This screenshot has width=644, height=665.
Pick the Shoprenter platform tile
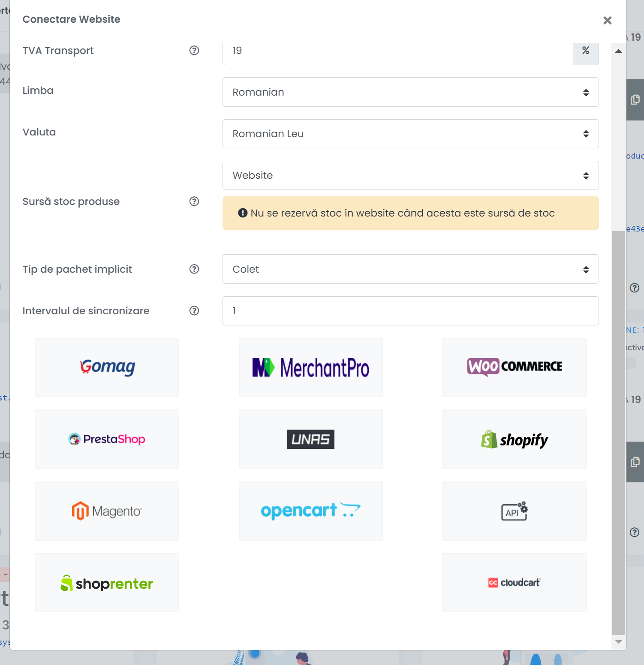107,583
